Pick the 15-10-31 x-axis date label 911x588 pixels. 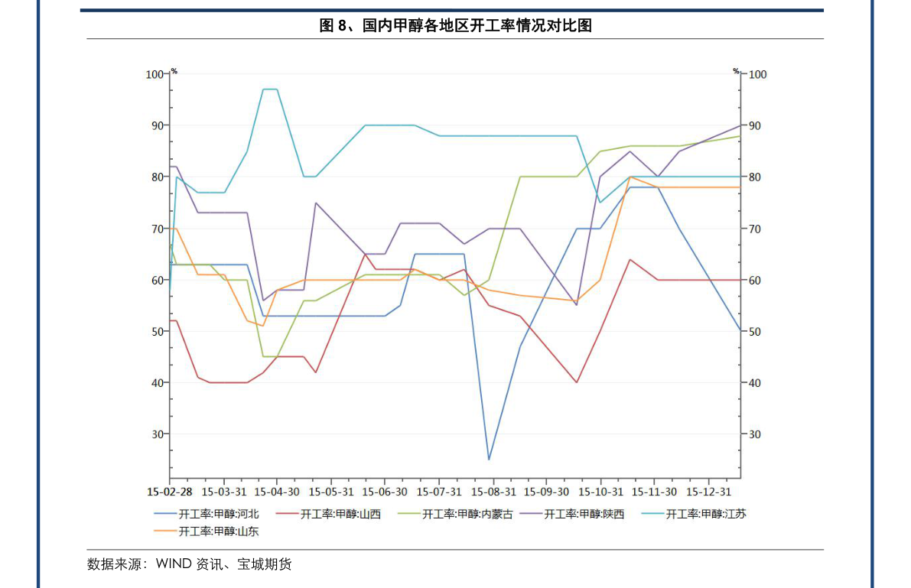tap(601, 492)
